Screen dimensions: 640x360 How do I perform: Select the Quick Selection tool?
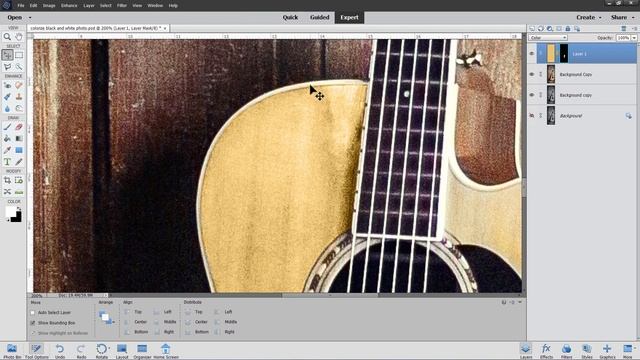(19, 67)
